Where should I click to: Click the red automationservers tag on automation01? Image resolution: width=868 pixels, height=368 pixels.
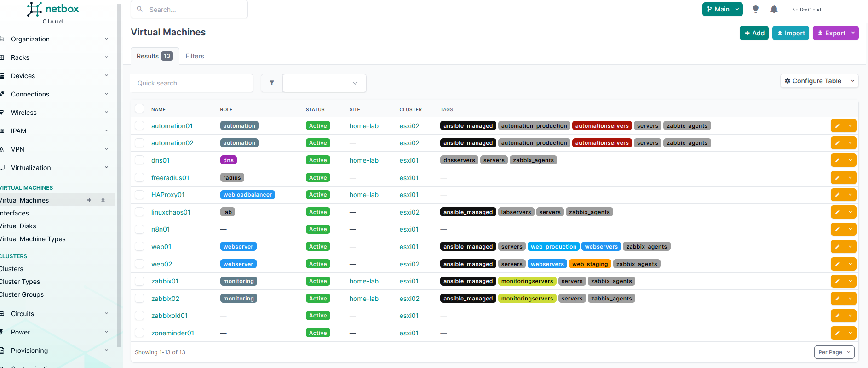click(602, 126)
